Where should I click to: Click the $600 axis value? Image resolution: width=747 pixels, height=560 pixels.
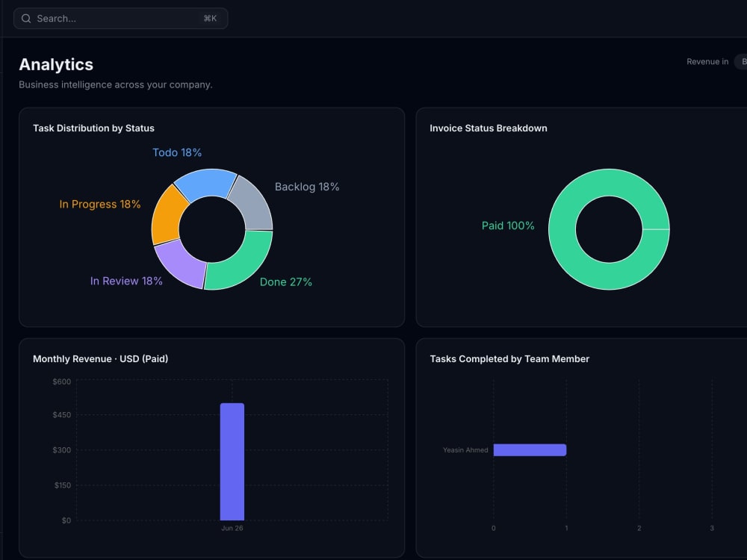tap(61, 382)
